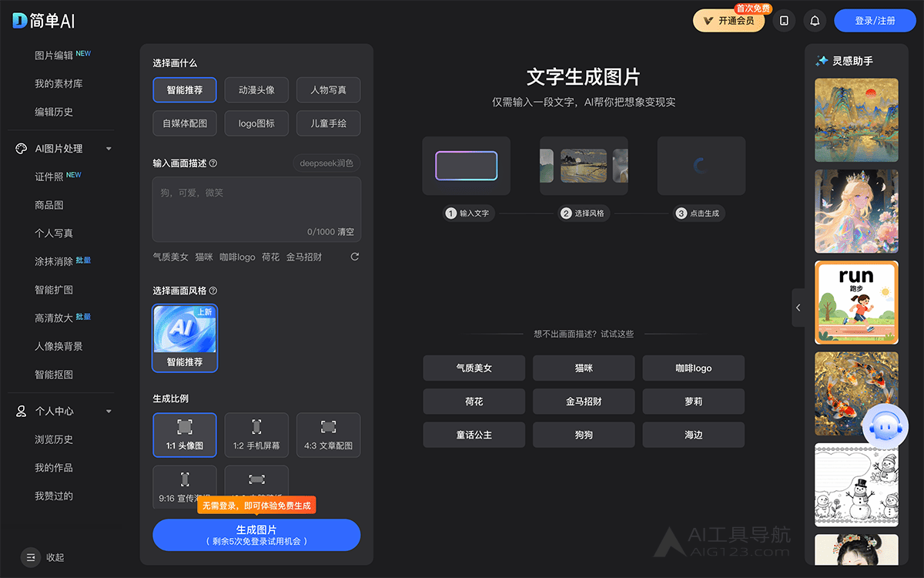Open 智能抠图 in the sidebar
924x578 pixels.
coord(54,375)
